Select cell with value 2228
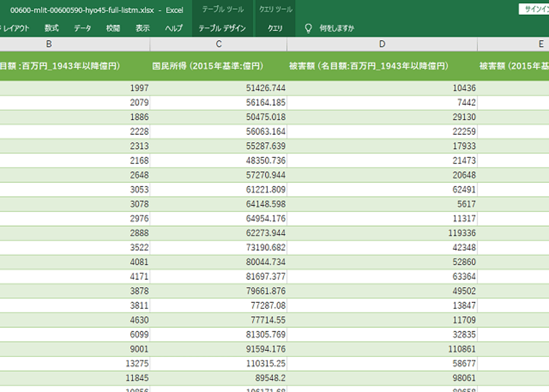Viewport: 549px width, 392px height. pos(75,132)
